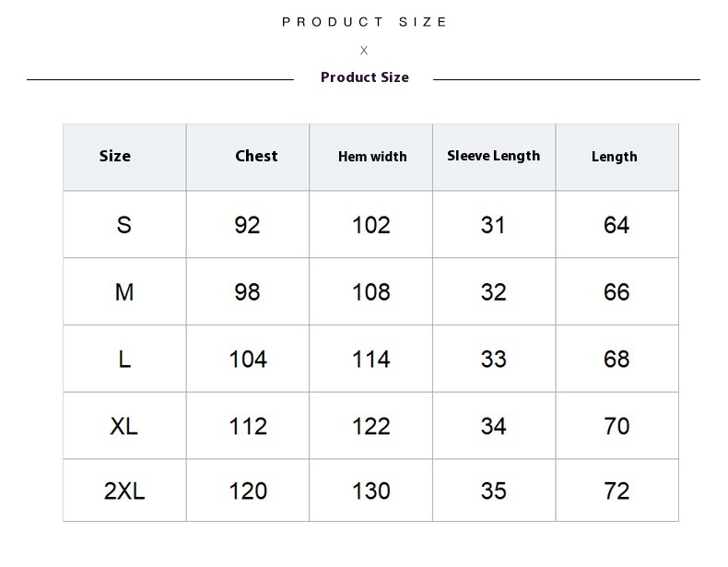This screenshot has width=728, height=567.
Task: Select chest value 104 for size L
Action: coord(248,359)
